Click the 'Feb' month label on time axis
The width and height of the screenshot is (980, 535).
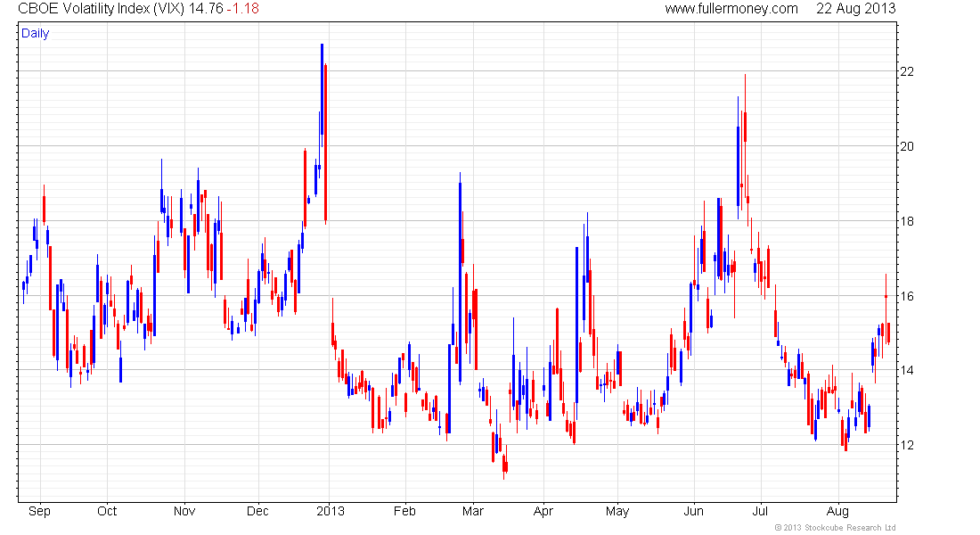point(404,511)
